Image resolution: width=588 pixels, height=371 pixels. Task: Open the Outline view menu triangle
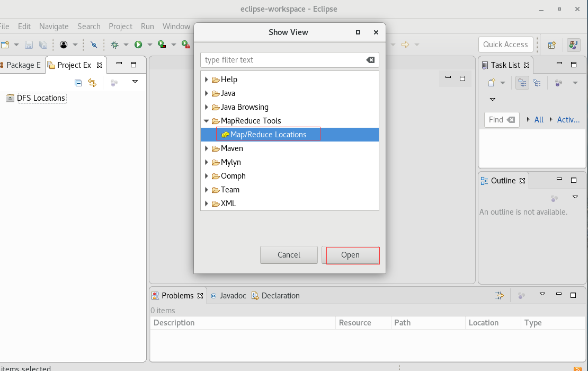(575, 197)
